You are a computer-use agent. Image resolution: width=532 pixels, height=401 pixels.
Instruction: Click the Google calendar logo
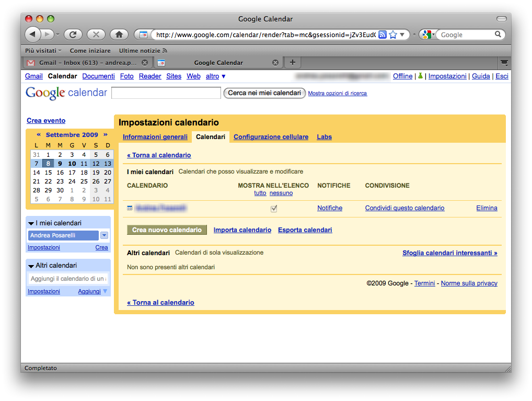tap(66, 93)
